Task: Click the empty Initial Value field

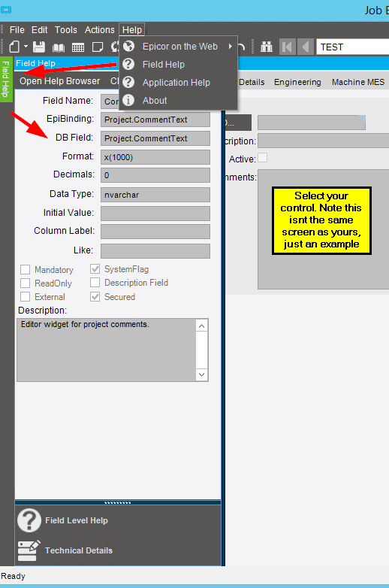Action: [155, 214]
